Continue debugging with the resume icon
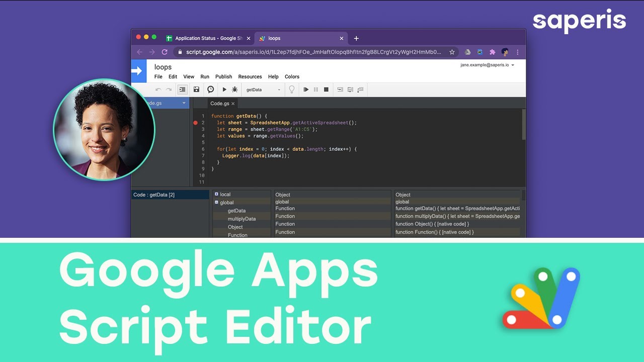 click(x=306, y=89)
